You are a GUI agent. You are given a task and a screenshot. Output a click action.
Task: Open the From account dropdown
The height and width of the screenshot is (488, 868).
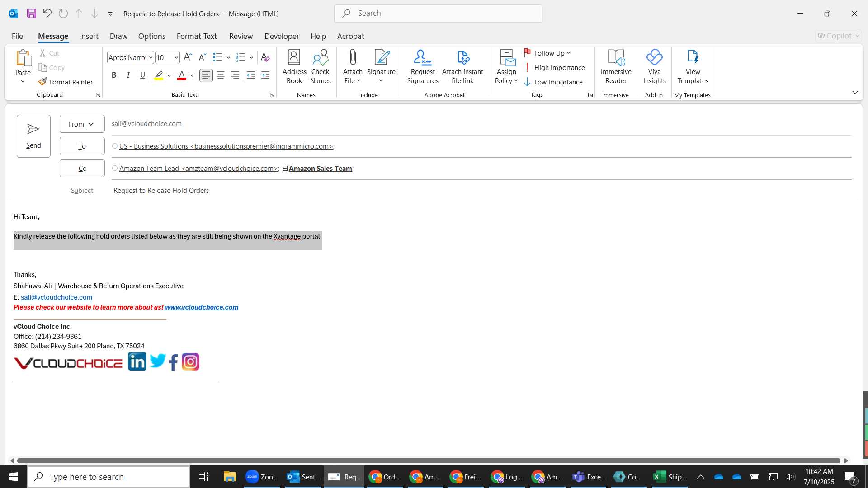tap(82, 124)
